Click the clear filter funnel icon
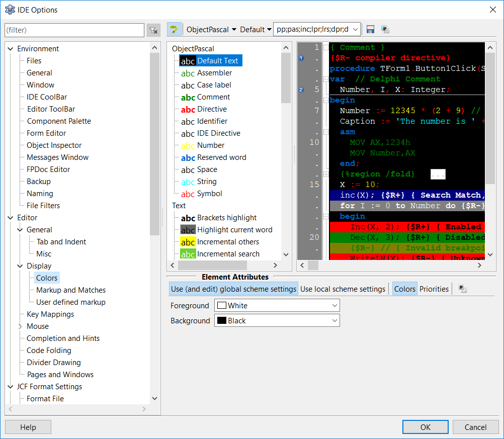The height and width of the screenshot is (439, 504). pyautogui.click(x=153, y=30)
